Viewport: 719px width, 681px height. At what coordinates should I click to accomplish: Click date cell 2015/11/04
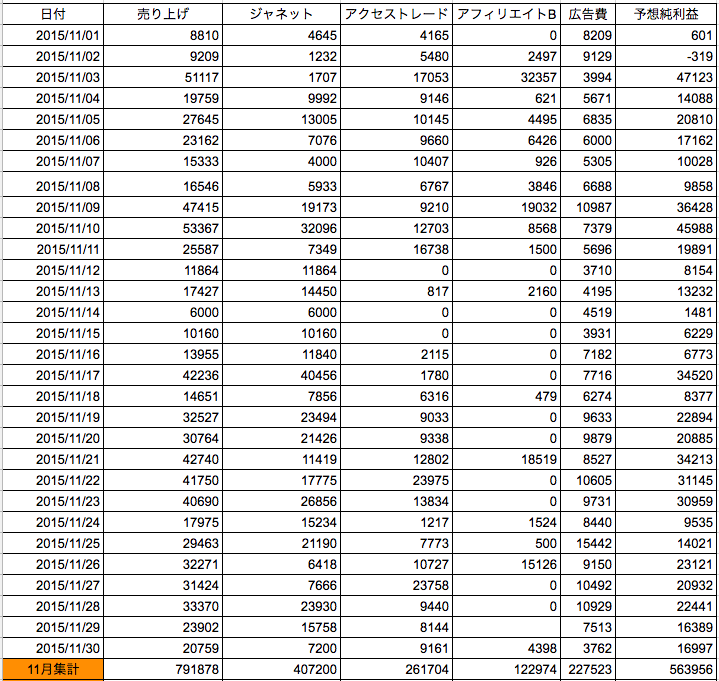[x=53, y=99]
